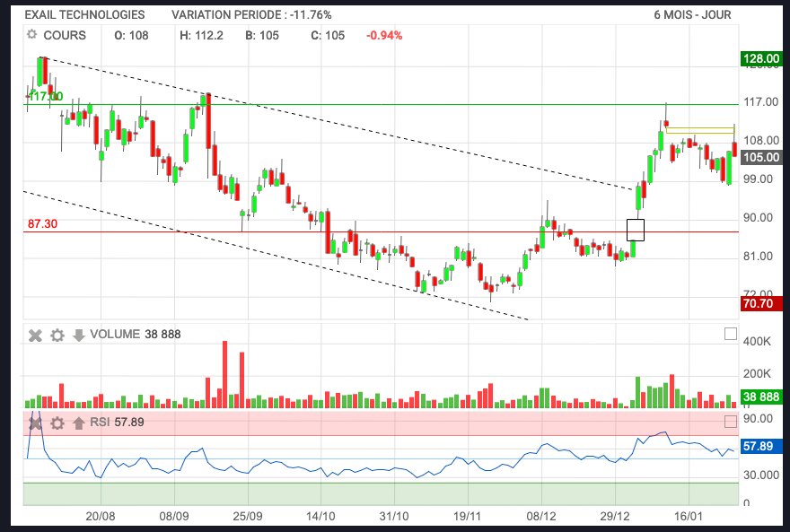Open RSI indicator settings gear
The height and width of the screenshot is (532, 790).
click(x=57, y=423)
